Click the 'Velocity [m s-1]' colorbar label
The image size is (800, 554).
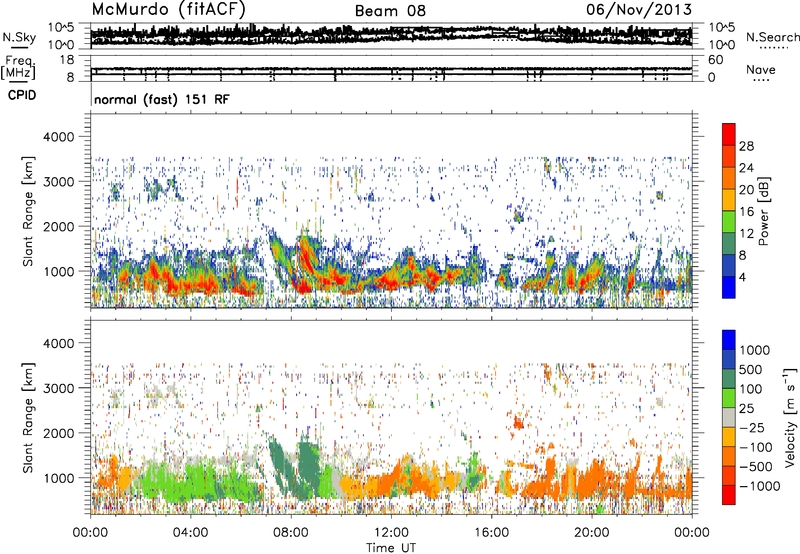point(790,417)
